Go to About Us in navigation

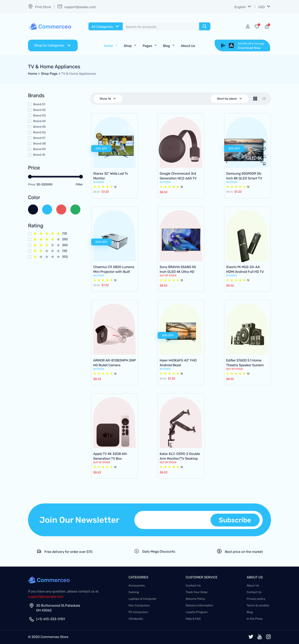click(x=188, y=46)
